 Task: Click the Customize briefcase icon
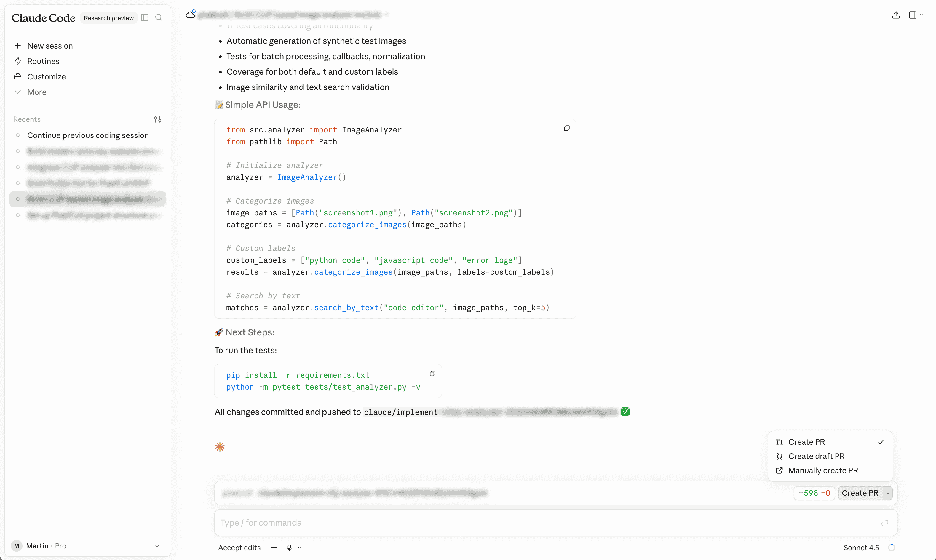[x=18, y=77]
